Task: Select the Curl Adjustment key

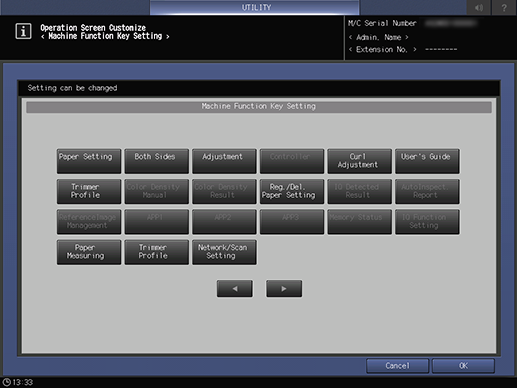Action: click(x=359, y=161)
